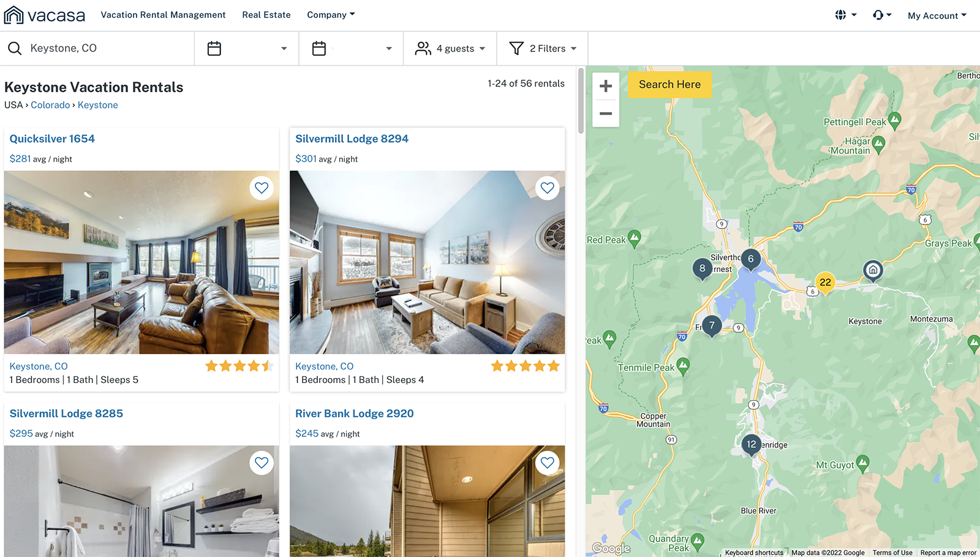This screenshot has width=980, height=557.
Task: Open the headset support menu
Action: (881, 15)
